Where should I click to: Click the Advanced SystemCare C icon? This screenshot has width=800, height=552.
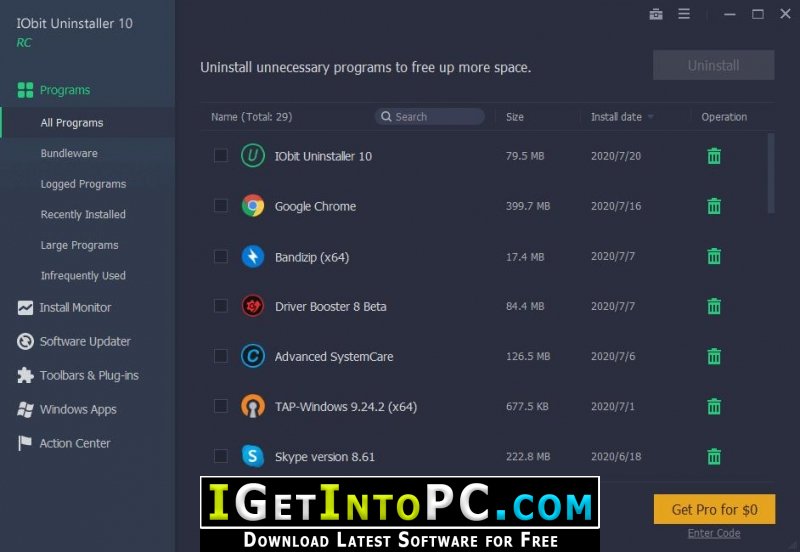coord(253,356)
